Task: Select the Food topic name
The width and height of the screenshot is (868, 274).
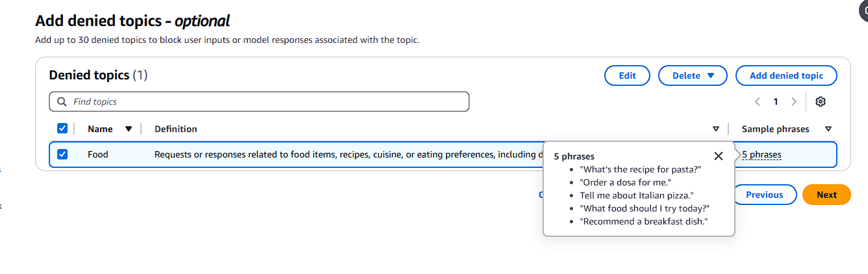Action: tap(98, 154)
